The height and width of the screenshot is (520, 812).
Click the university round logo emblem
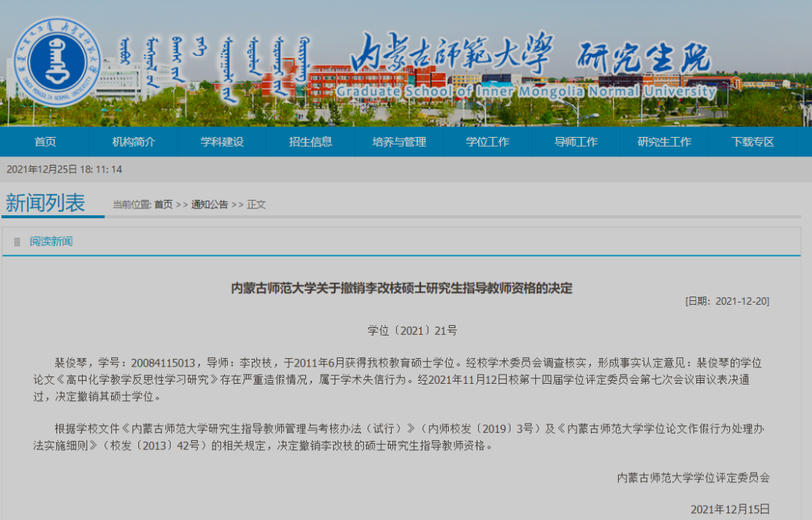[x=56, y=62]
